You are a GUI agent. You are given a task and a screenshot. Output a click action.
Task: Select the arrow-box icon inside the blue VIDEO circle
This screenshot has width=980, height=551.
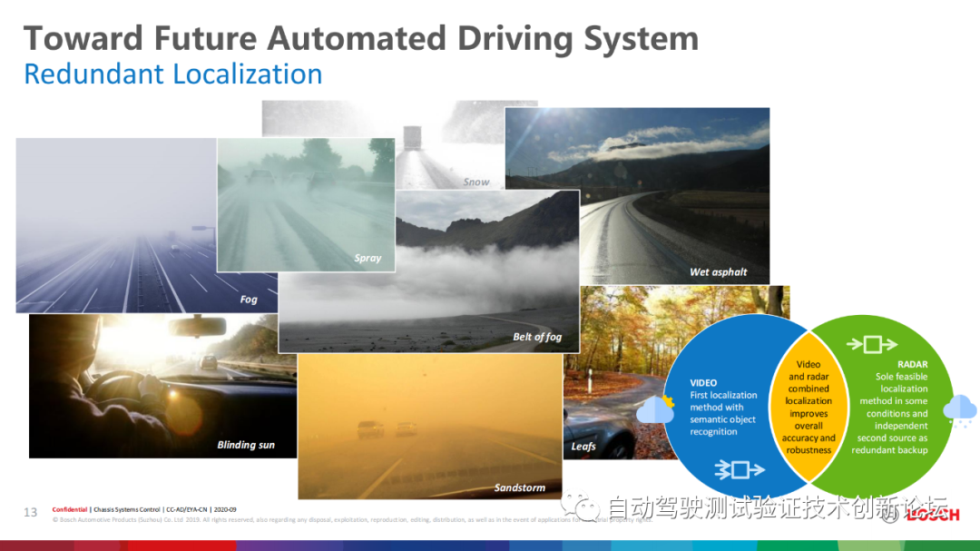[x=740, y=469]
